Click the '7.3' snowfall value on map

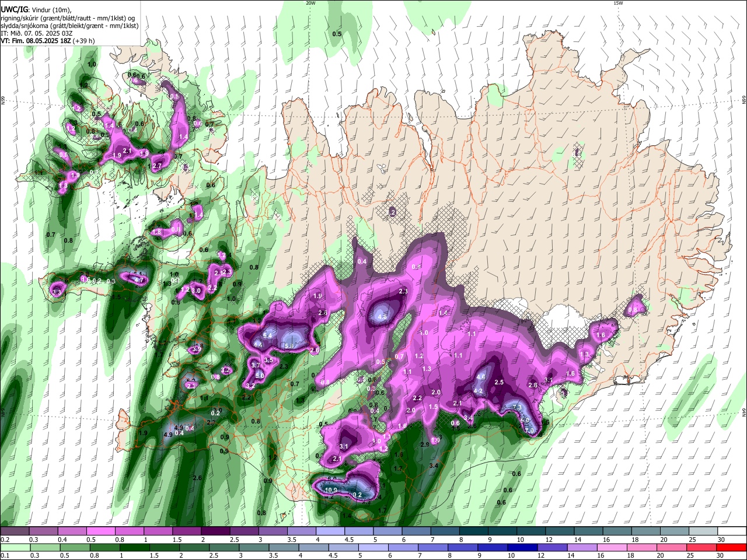pos(516,407)
